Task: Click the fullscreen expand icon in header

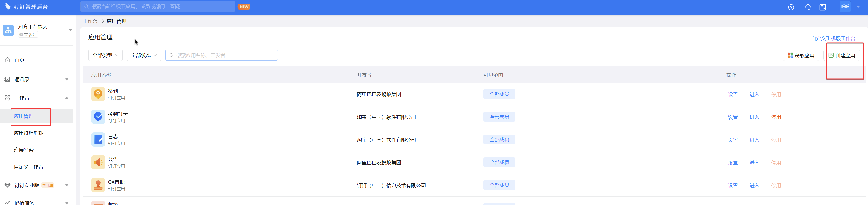Action: pos(823,7)
